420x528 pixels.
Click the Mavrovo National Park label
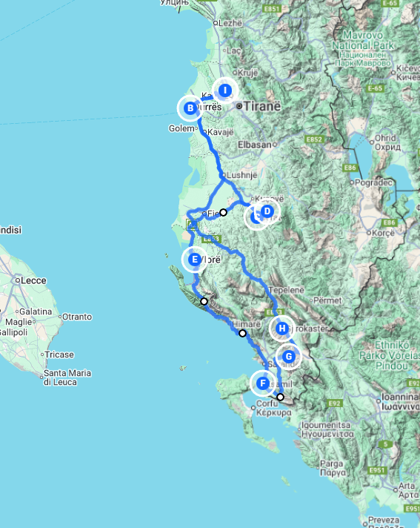click(363, 40)
